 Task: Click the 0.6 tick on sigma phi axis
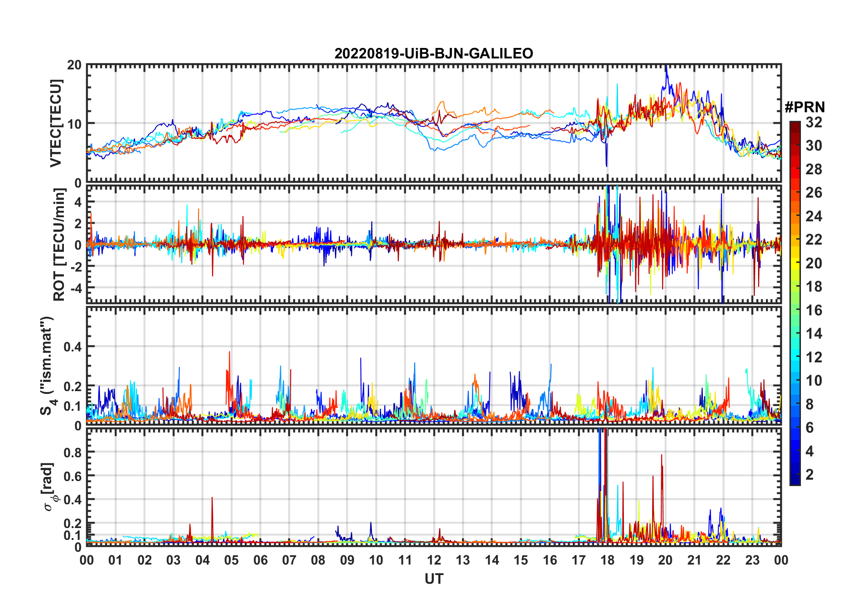point(73,476)
